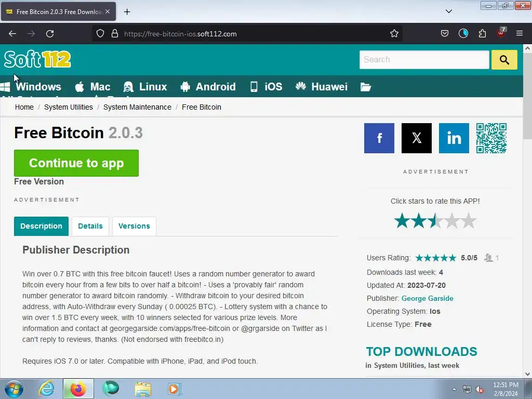
Task: Open the Huawei category
Action: coord(321,87)
